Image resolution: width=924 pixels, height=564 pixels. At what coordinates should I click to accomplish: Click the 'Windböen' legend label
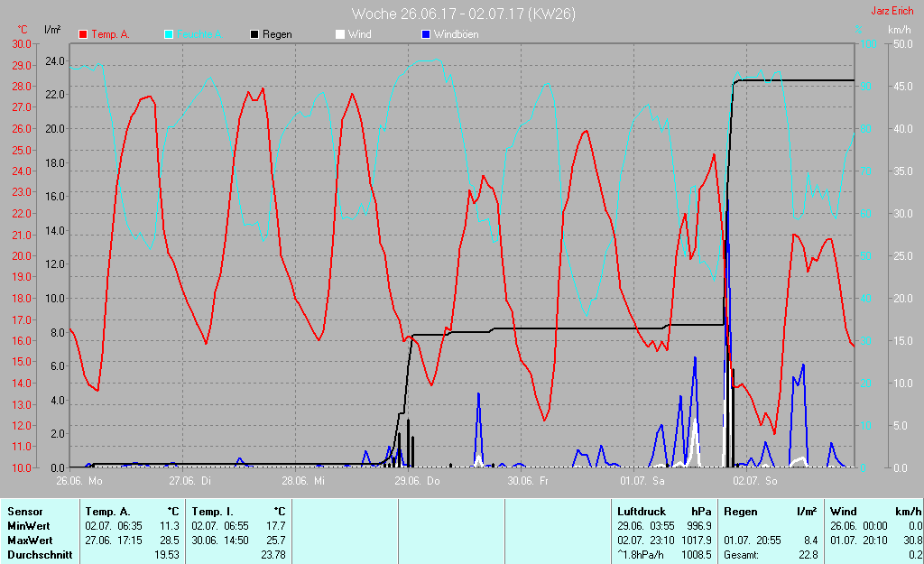456,35
